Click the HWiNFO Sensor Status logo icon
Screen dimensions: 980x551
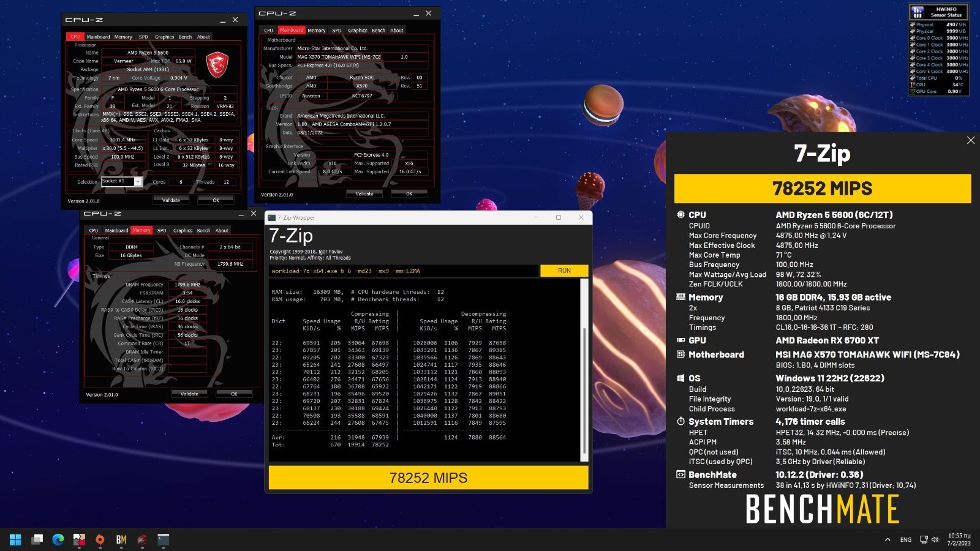[918, 12]
